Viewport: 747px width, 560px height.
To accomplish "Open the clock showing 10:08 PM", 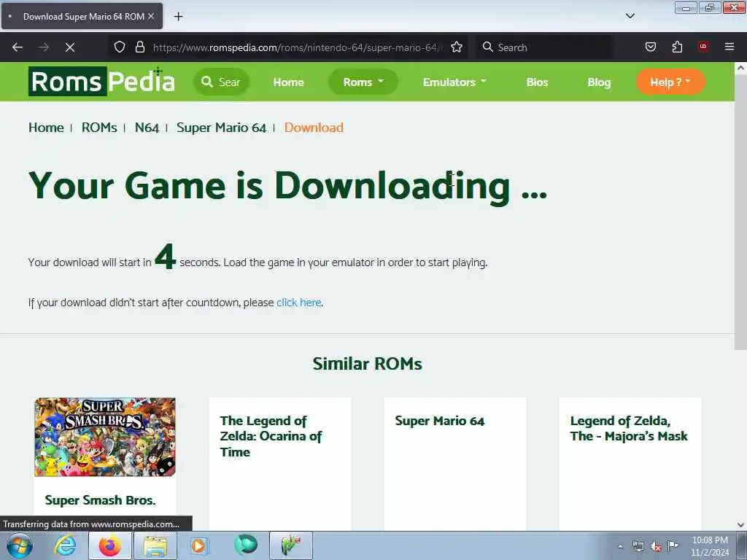I will point(710,546).
